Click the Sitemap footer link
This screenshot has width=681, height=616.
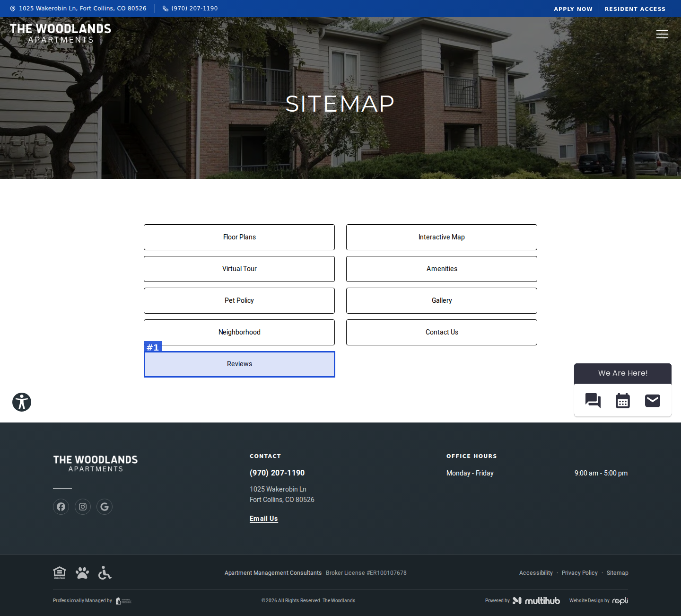coord(618,573)
